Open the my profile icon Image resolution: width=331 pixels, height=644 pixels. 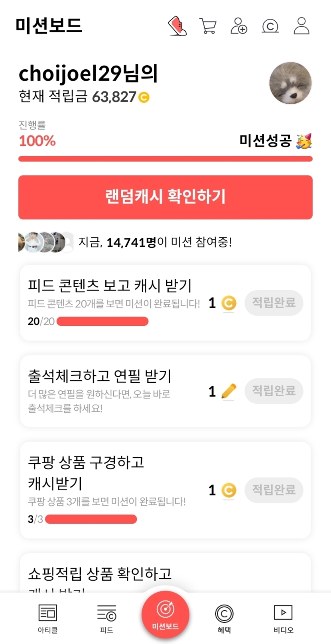[301, 26]
